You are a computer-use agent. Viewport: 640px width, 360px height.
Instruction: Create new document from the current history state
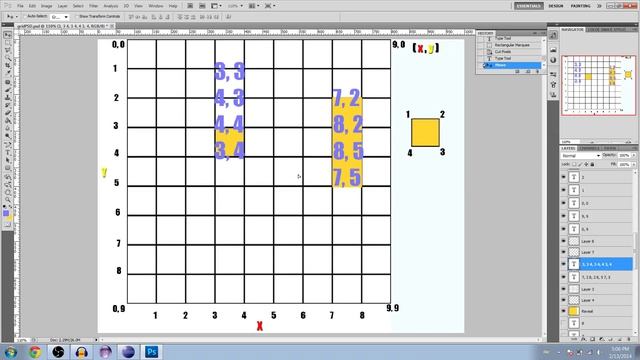pos(518,71)
